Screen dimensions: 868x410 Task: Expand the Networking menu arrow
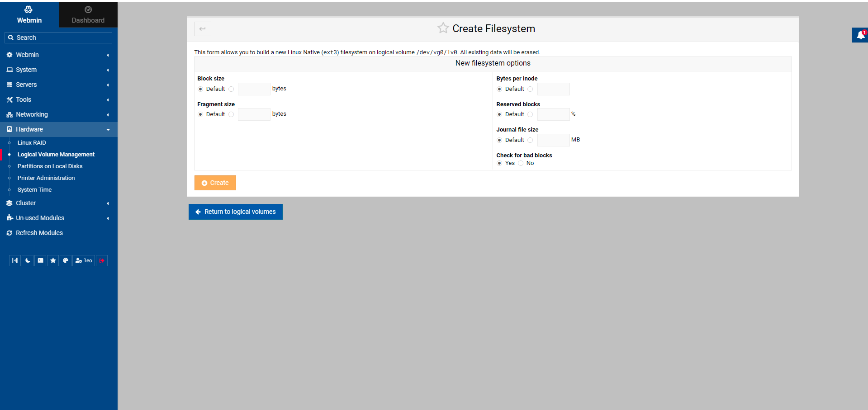tap(108, 115)
